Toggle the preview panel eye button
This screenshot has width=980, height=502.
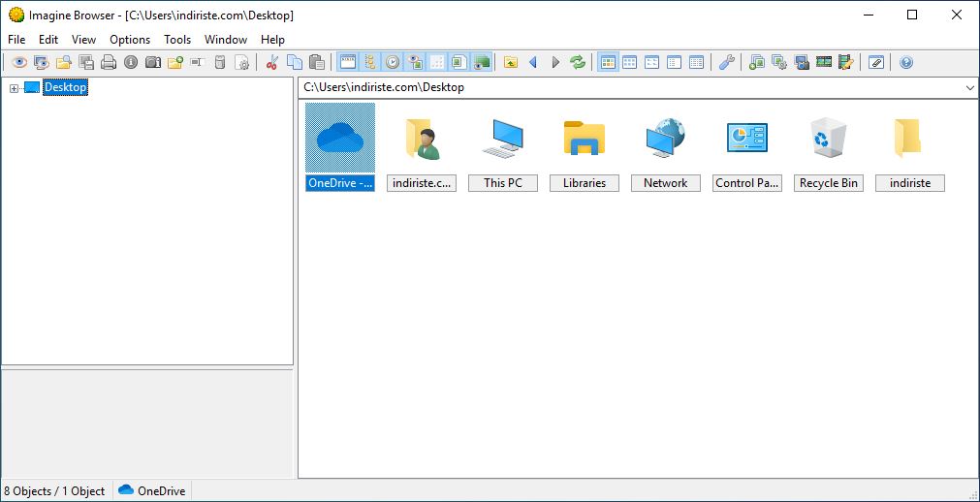coord(415,62)
